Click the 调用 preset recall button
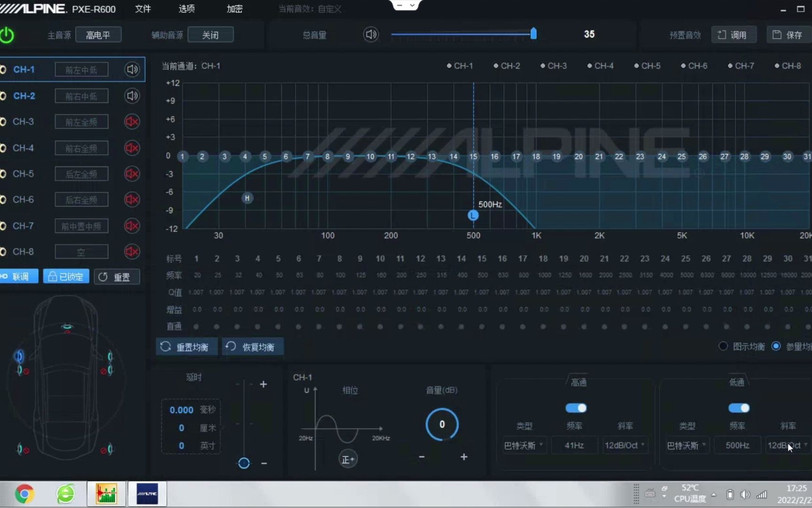Viewport: 812px width, 508px height. (x=734, y=35)
